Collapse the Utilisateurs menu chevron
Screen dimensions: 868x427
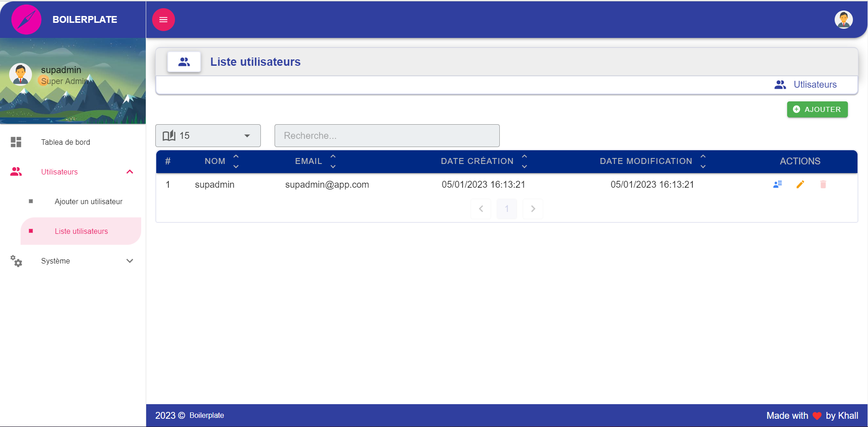tap(130, 172)
